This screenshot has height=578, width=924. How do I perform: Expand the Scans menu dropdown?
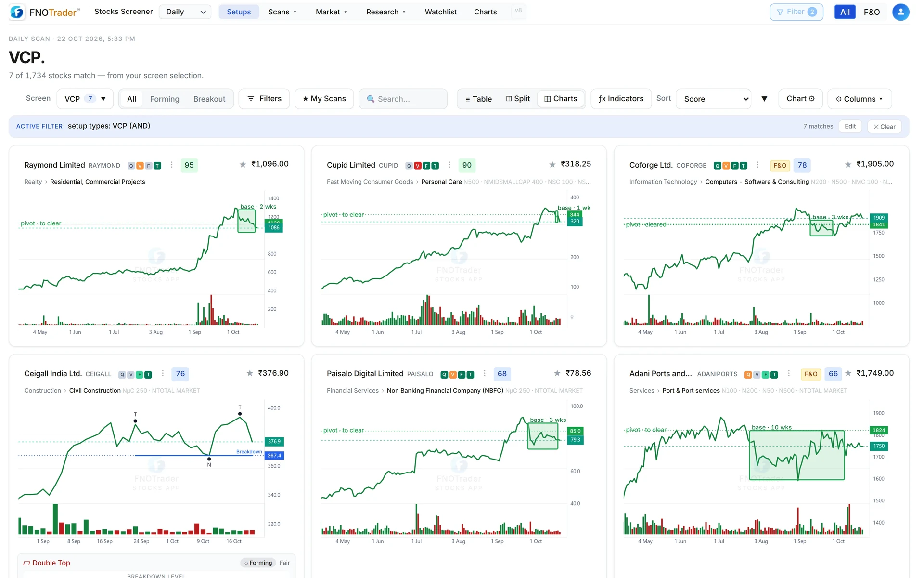click(x=282, y=12)
